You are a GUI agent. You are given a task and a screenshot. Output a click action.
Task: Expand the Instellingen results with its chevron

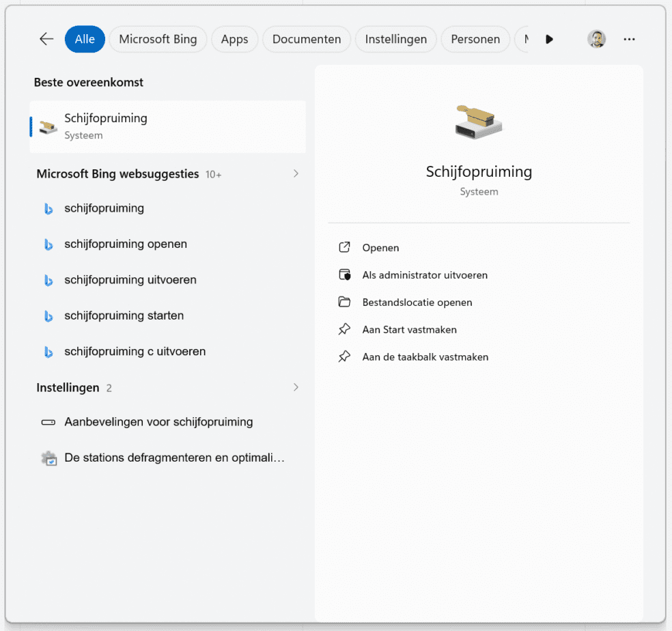(x=296, y=387)
